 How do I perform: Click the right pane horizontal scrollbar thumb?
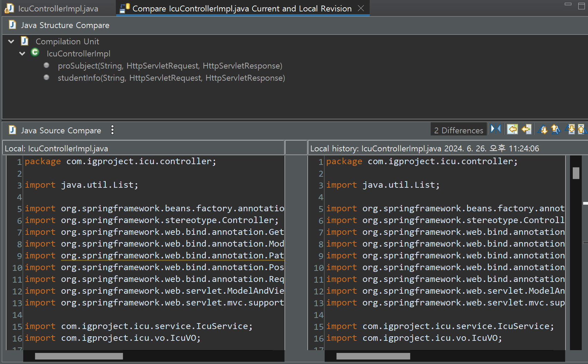373,356
